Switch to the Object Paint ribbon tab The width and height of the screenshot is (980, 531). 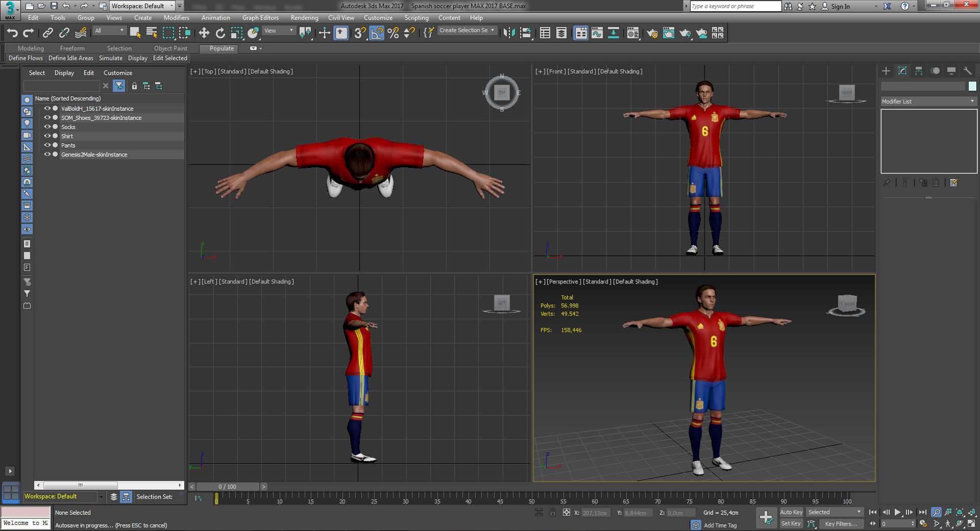tap(171, 48)
